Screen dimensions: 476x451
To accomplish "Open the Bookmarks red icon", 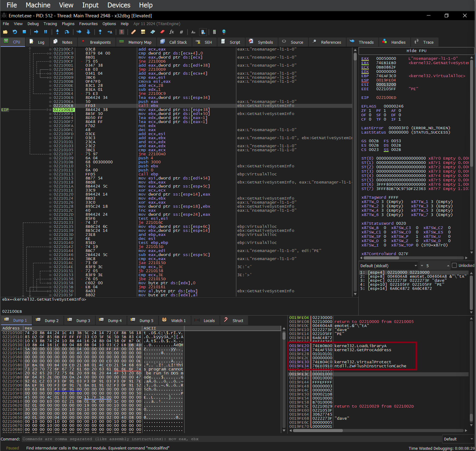I will [162, 32].
